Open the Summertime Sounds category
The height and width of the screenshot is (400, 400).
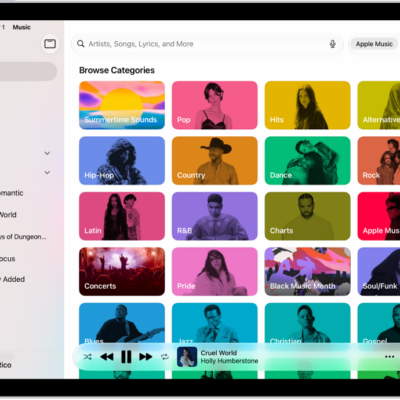tap(122, 105)
